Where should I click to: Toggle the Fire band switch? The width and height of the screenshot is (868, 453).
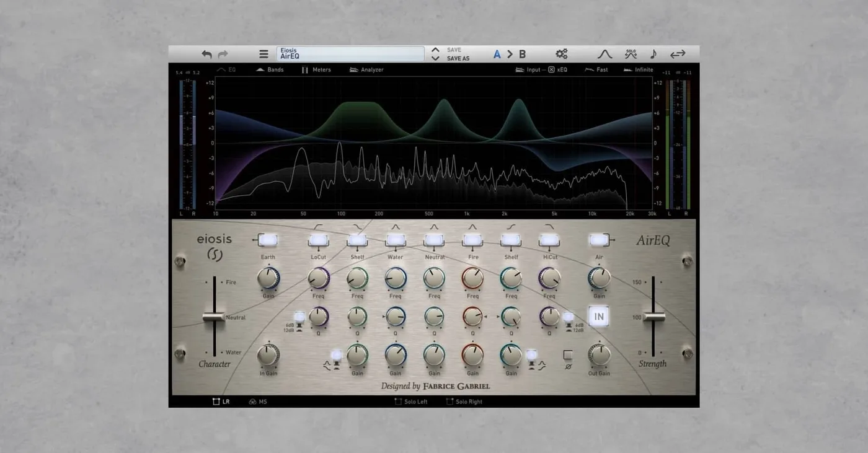pyautogui.click(x=472, y=240)
